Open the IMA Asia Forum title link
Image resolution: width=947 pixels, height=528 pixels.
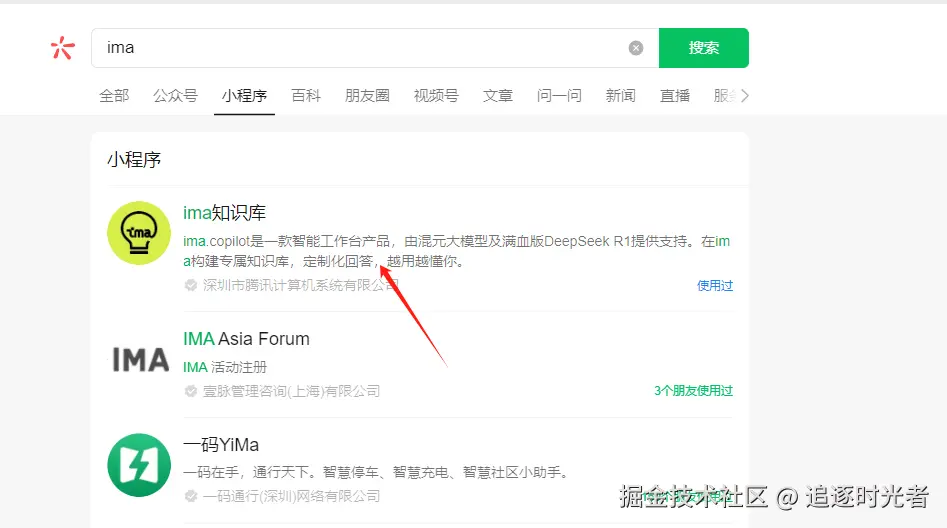pos(246,339)
